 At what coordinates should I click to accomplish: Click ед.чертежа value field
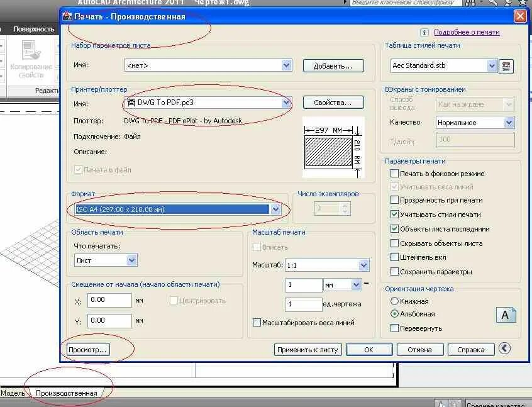click(x=303, y=304)
